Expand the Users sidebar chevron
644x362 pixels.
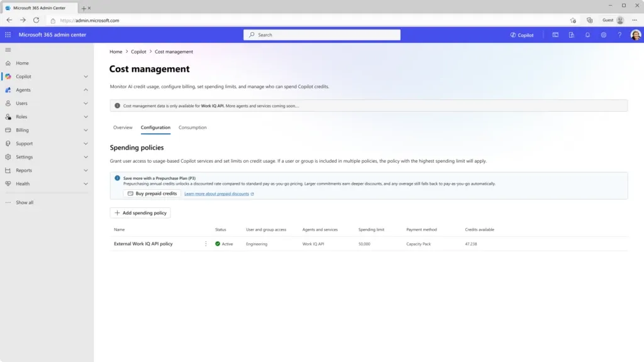pyautogui.click(x=86, y=104)
